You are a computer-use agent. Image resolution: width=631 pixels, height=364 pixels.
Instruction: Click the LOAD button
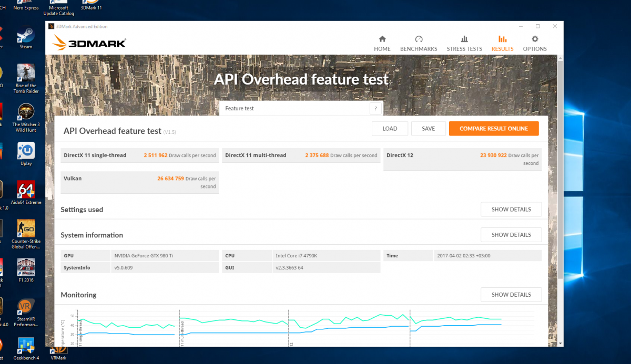tap(390, 129)
